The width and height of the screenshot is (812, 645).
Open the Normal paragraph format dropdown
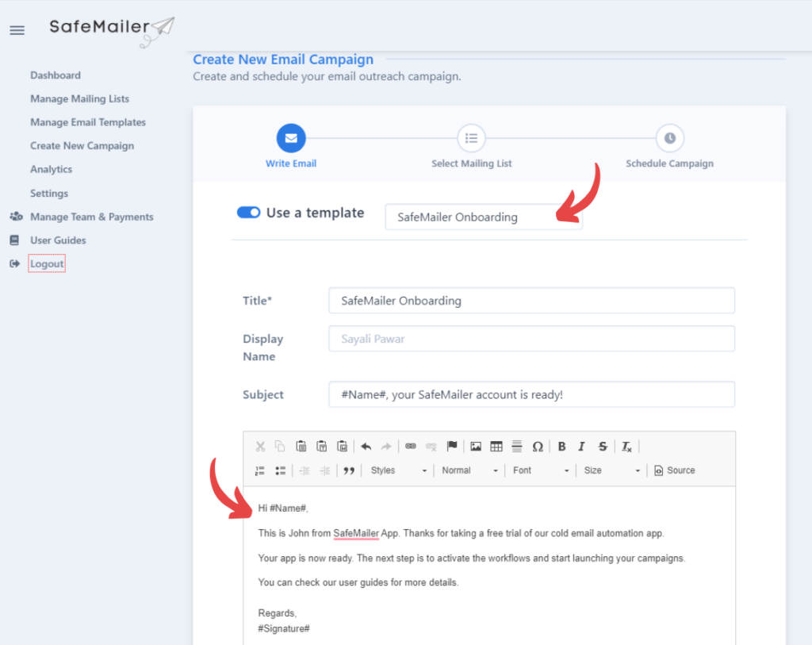(x=469, y=470)
